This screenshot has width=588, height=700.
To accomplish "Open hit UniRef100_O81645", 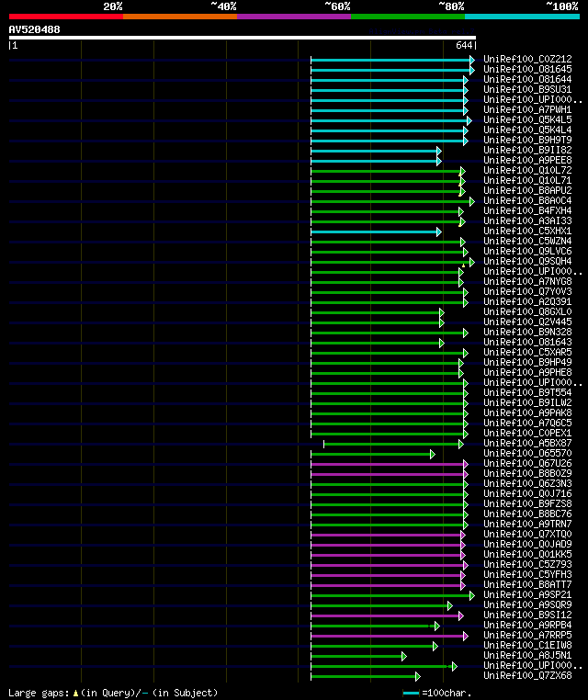I will (x=527, y=69).
